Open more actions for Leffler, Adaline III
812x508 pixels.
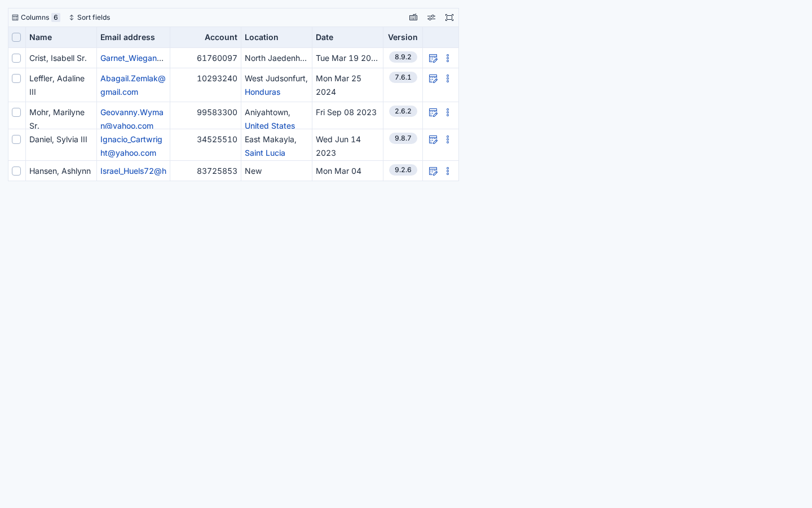[x=448, y=78]
